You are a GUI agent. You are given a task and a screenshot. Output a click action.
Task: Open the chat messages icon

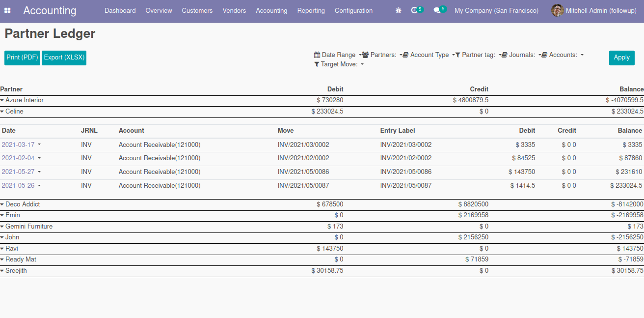[x=437, y=10]
